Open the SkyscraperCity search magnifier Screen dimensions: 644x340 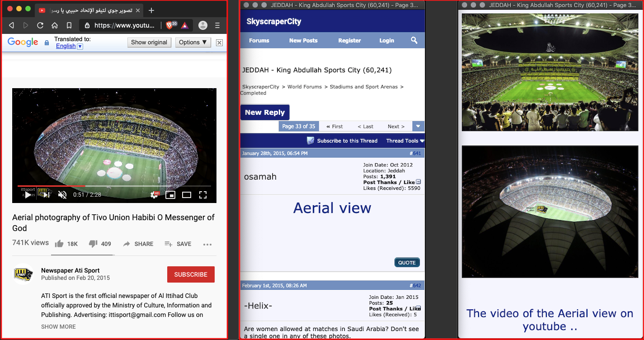point(414,40)
